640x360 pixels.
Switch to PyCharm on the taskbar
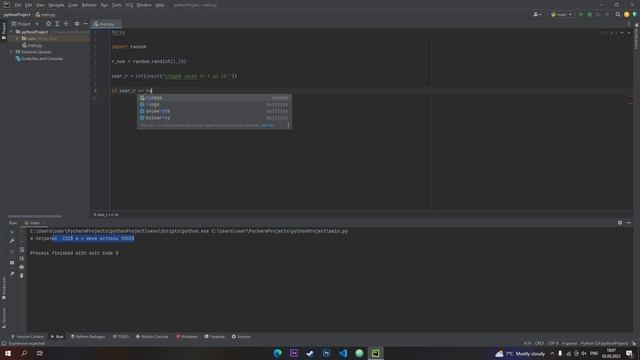[x=375, y=353]
